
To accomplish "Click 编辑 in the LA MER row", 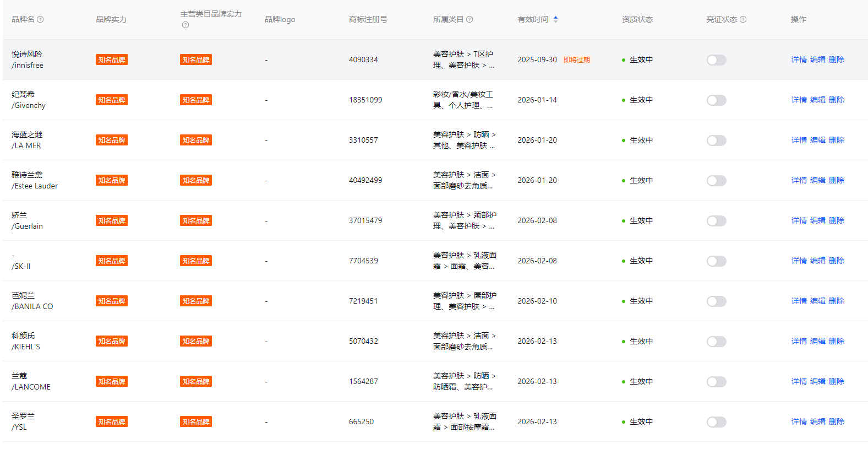I will (x=817, y=140).
